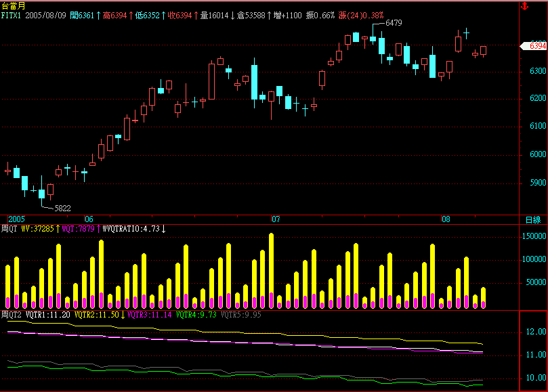
Task: Click the VQTR4 green legend label
Action: point(196,315)
